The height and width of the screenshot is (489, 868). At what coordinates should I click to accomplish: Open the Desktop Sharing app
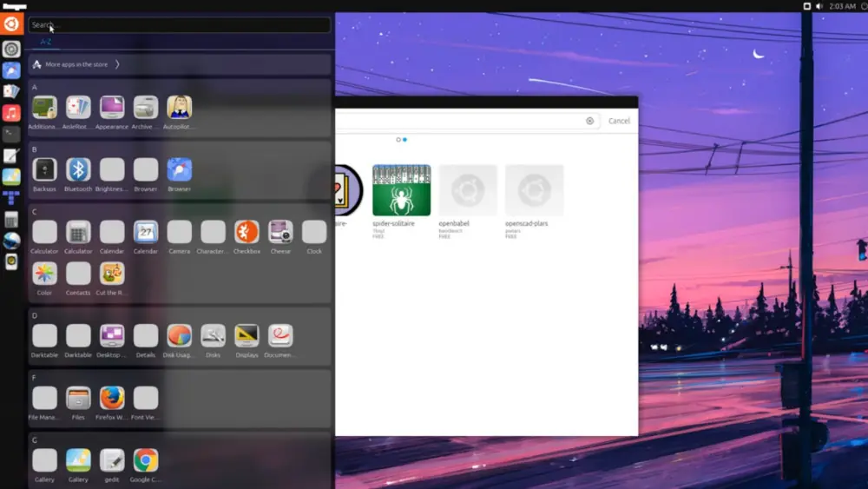tap(112, 335)
